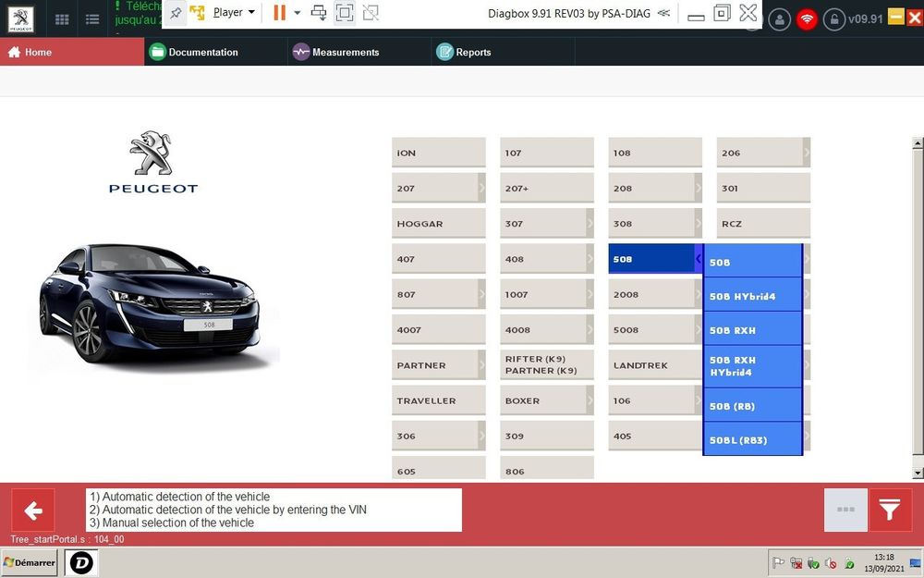Image resolution: width=924 pixels, height=578 pixels.
Task: Collapse the toolbar with the double chevron
Action: (x=663, y=13)
